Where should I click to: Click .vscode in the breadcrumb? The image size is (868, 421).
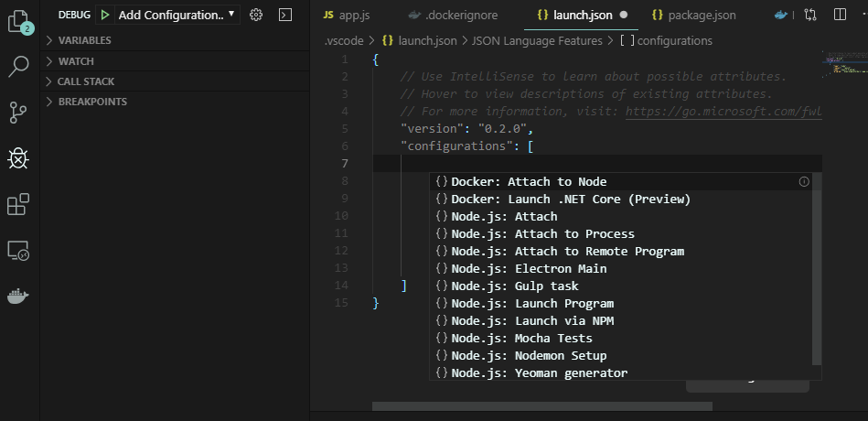click(344, 40)
